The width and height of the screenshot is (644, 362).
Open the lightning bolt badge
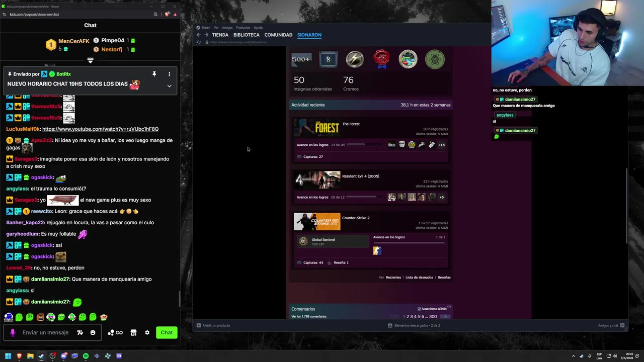click(x=355, y=59)
